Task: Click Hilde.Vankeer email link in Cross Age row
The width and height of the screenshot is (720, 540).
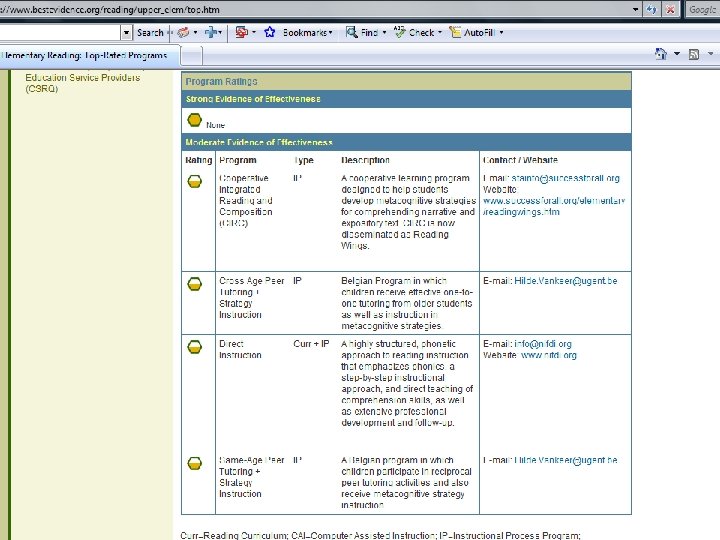Action: [x=566, y=281]
